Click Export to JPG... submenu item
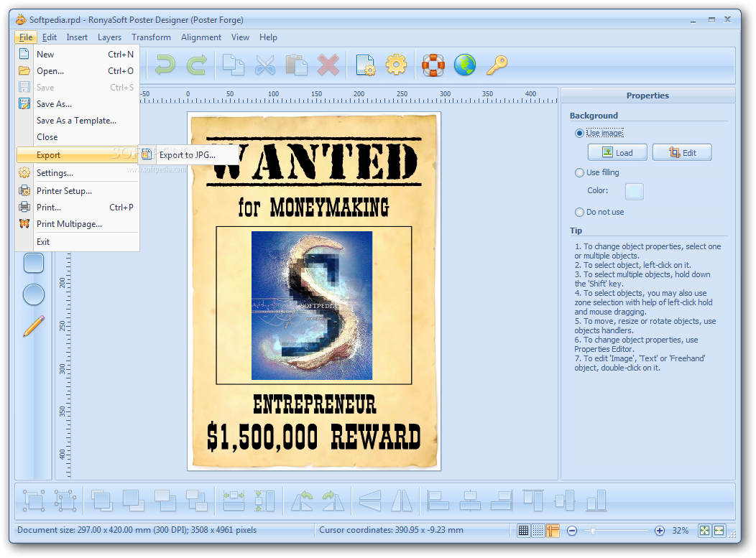Screen dimensions: 756x558 click(x=188, y=154)
